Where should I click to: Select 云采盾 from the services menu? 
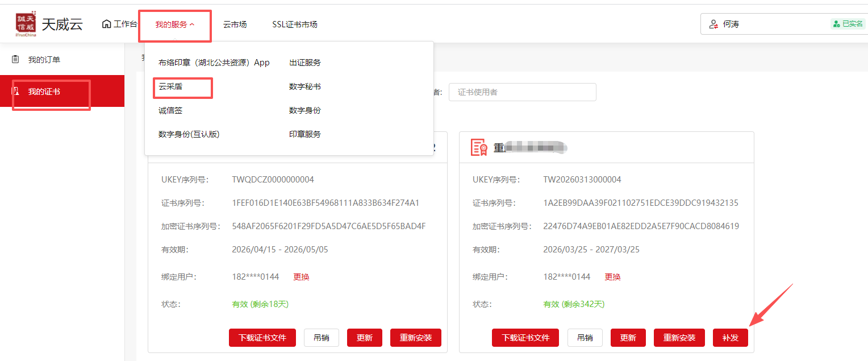170,86
